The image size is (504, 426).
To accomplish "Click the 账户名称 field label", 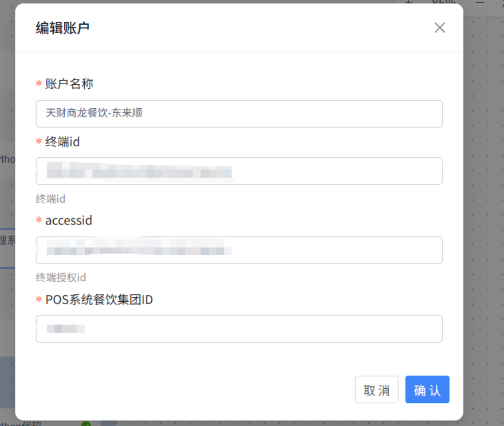I will 69,84.
